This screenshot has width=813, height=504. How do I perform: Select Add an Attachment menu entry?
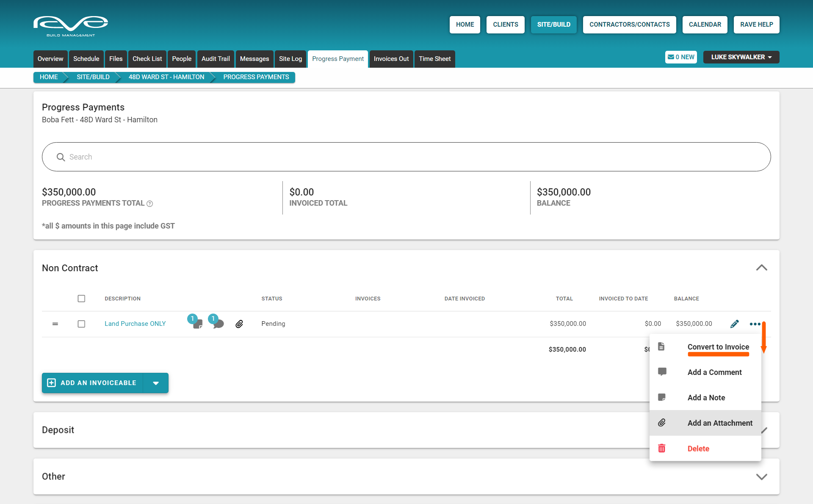719,423
